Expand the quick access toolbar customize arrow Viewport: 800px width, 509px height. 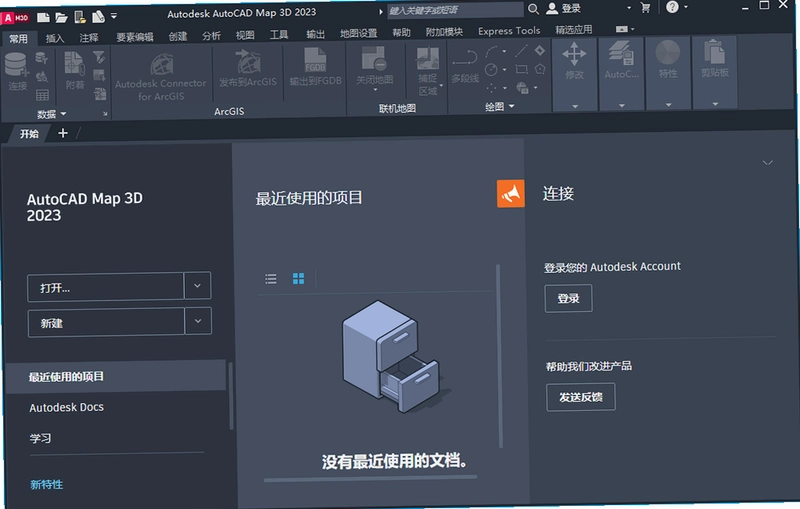[x=114, y=16]
